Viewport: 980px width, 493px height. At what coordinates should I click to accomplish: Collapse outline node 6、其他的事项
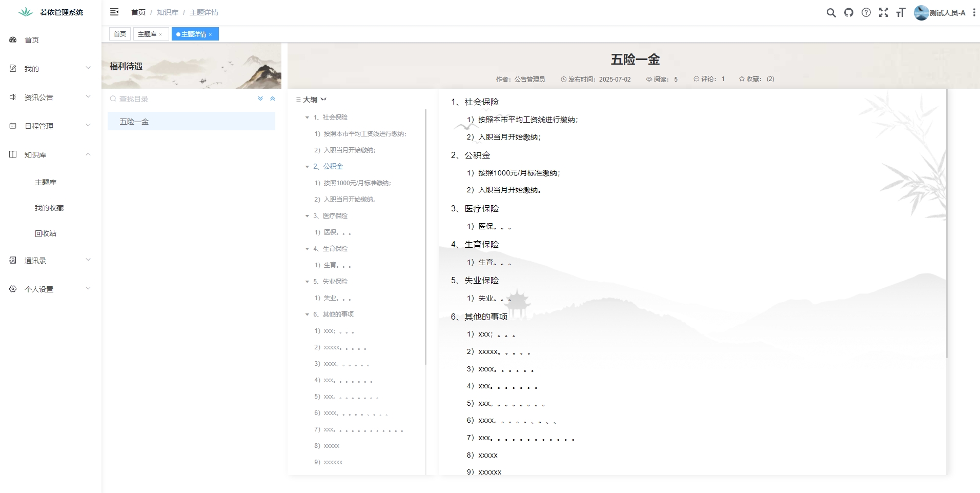[x=307, y=314]
